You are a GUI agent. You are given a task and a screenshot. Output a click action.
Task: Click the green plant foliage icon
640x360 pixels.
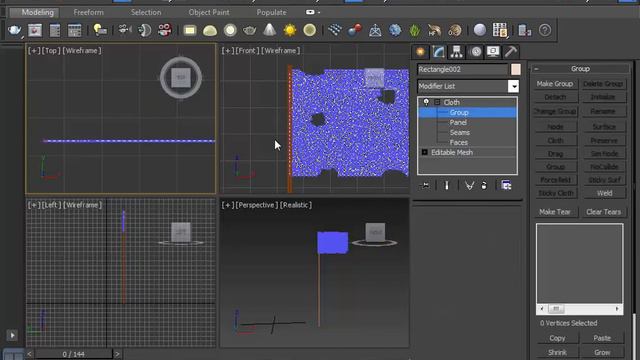tap(415, 30)
